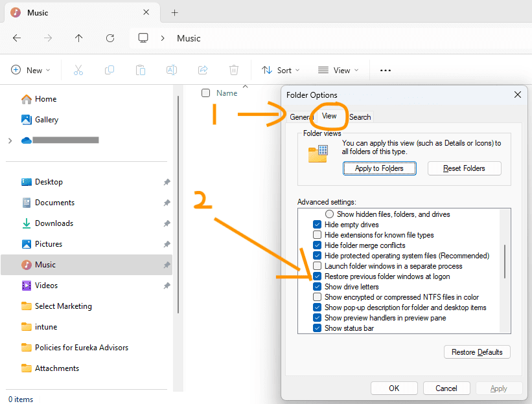
Task: Click the Back navigation arrow
Action: click(x=17, y=38)
